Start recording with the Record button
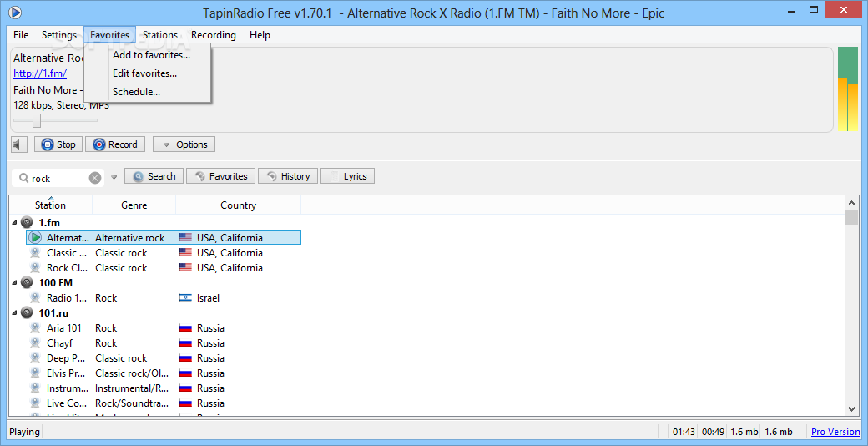The width and height of the screenshot is (868, 446). [x=115, y=144]
